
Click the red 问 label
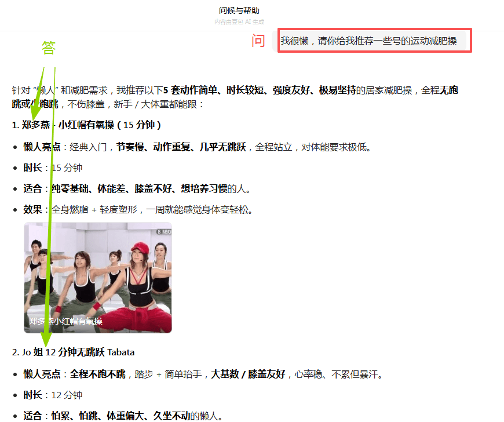point(258,41)
